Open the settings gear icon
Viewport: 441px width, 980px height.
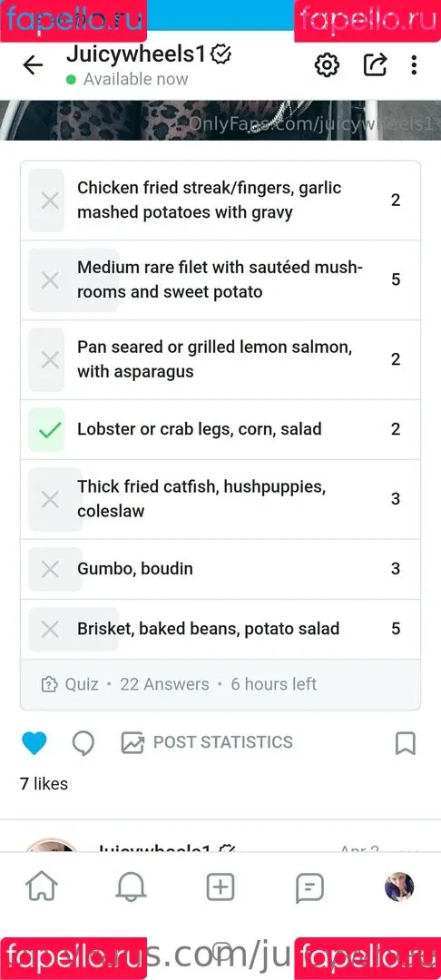327,65
